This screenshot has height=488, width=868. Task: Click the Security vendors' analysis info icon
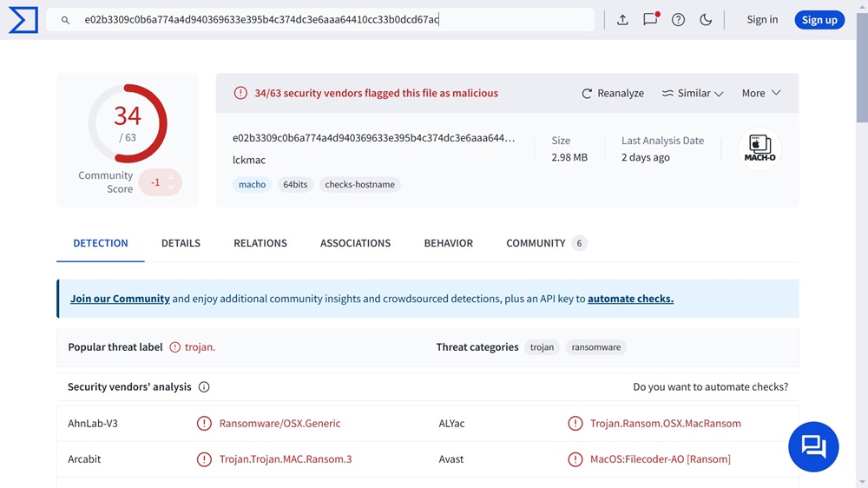(x=204, y=386)
